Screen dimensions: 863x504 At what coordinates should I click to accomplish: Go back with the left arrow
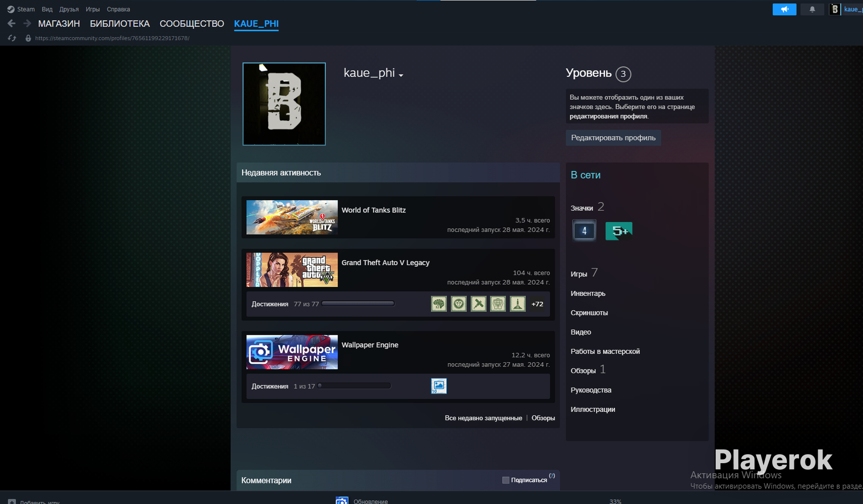click(12, 23)
